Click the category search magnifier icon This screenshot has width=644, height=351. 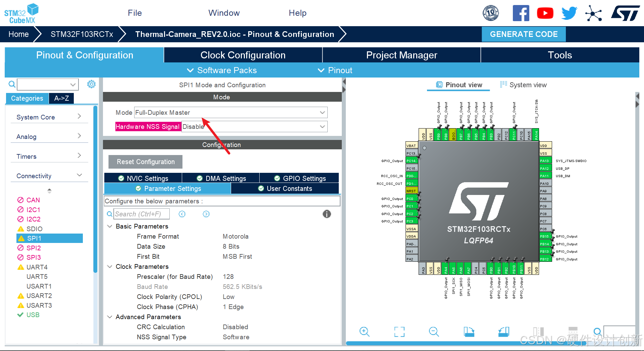[x=12, y=84]
